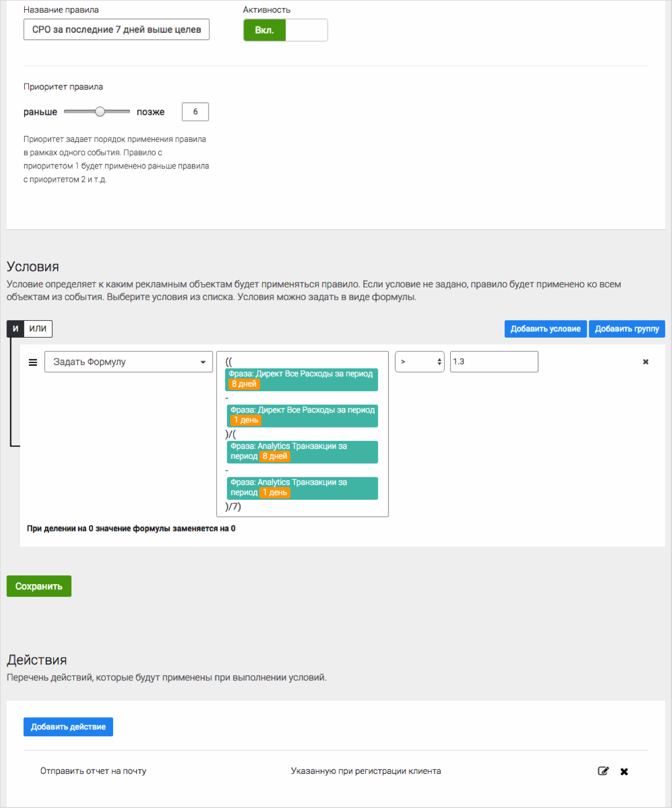Open the Задать Формулу dropdown
Image resolution: width=672 pixels, height=808 pixels.
[129, 362]
